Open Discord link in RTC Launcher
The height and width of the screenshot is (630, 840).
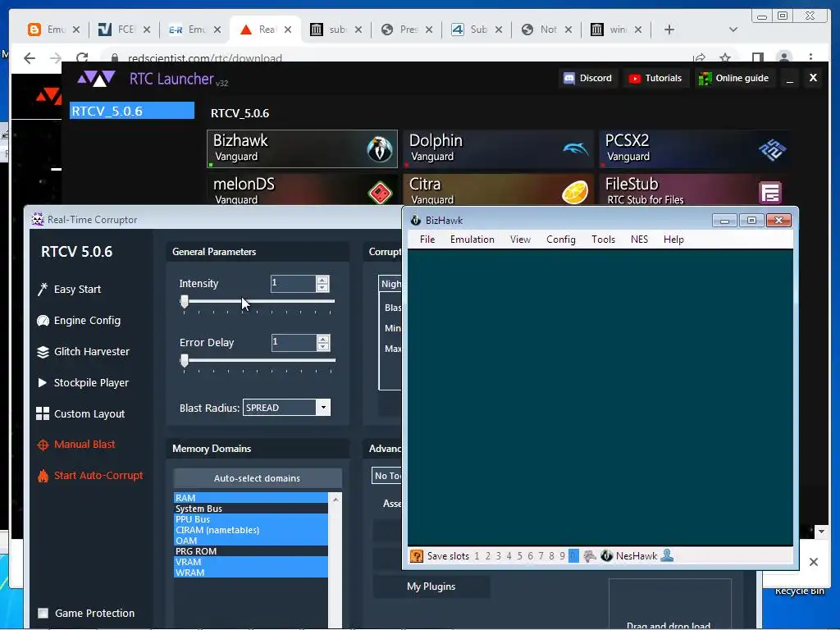[587, 78]
